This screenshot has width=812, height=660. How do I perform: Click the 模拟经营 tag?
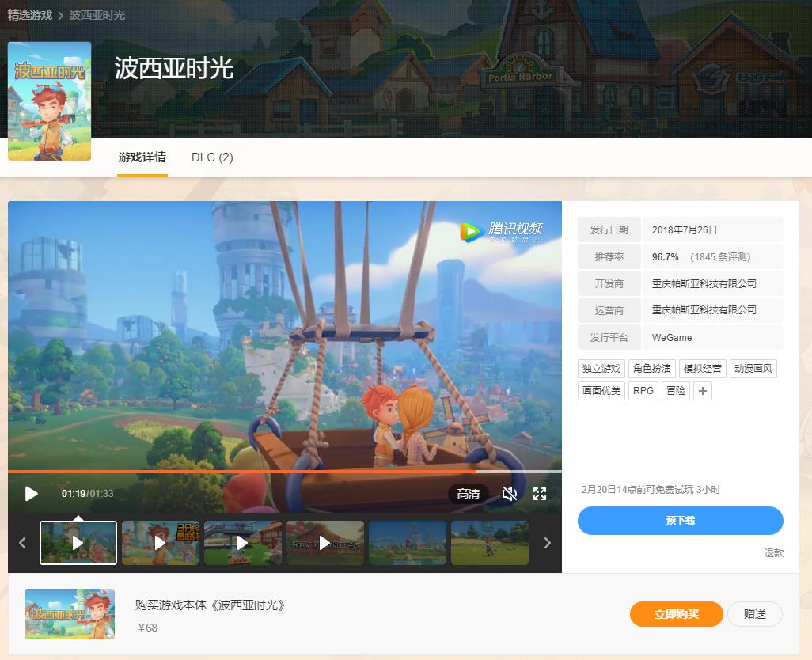click(x=702, y=369)
